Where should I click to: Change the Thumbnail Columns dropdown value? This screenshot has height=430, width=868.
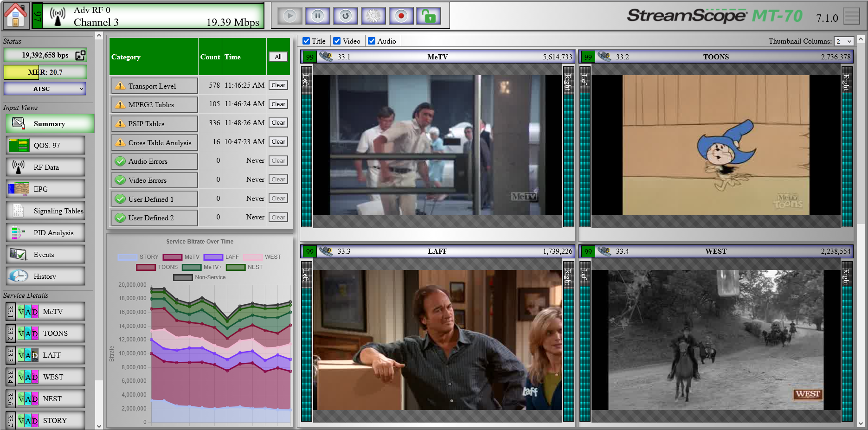click(843, 41)
